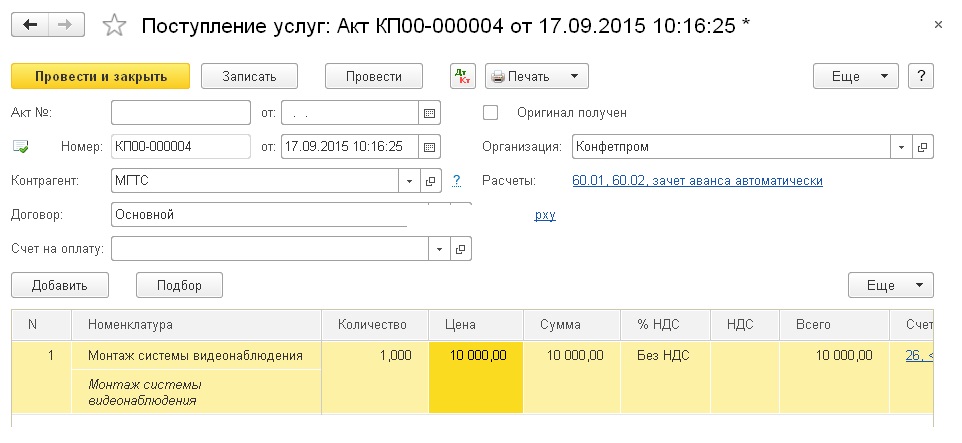Image resolution: width=962 pixels, height=443 pixels.
Task: Focus Акт № date input field
Action: tap(350, 113)
